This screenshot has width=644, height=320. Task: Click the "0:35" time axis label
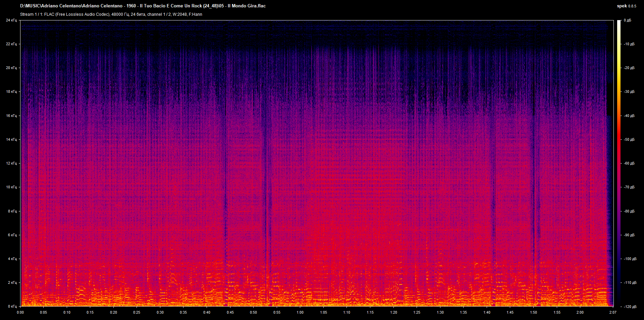point(183,313)
